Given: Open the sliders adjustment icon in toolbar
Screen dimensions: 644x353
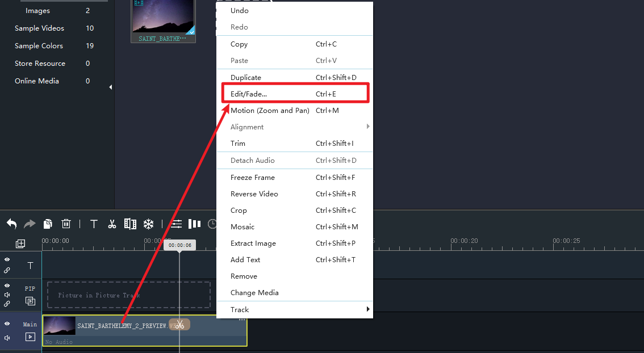Looking at the screenshot, I should [x=177, y=224].
